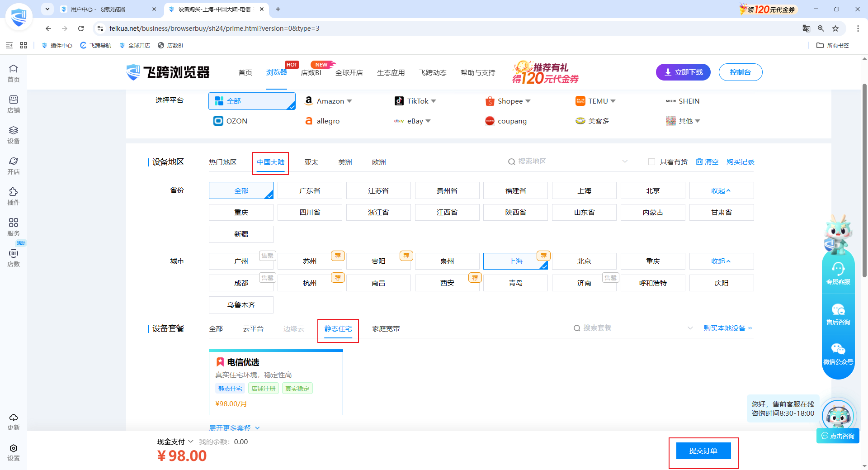The width and height of the screenshot is (868, 470).
Task: Select the OZON platform option
Action: point(231,121)
